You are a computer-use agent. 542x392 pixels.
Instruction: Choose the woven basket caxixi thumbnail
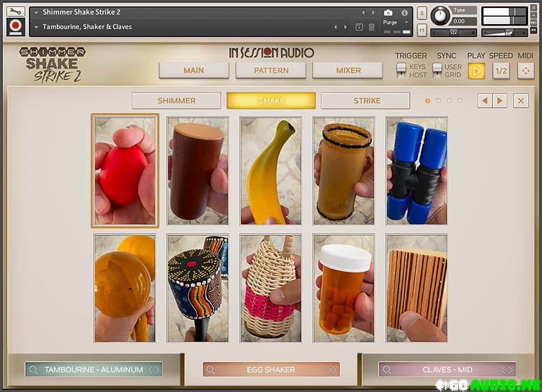271,289
